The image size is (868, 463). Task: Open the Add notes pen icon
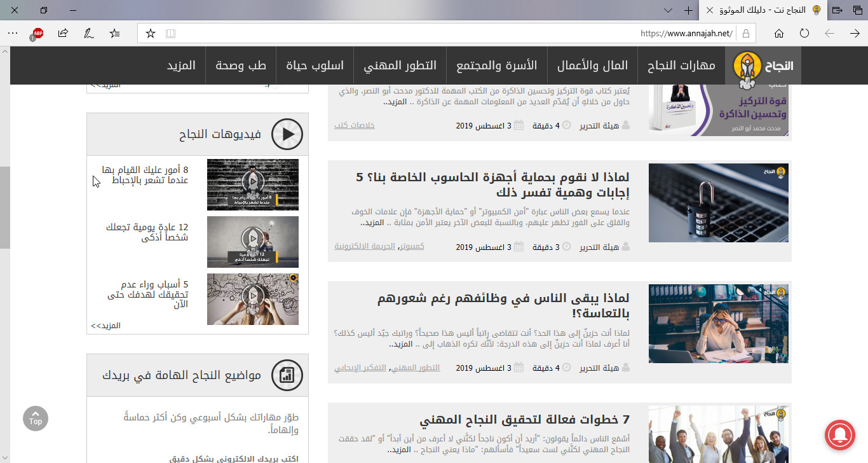[89, 33]
